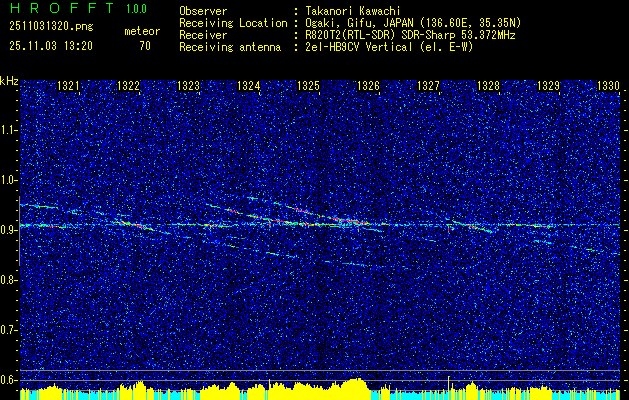Image resolution: width=629 pixels, height=400 pixels.
Task: Click the 0.7 kHz axis label
Action: [8, 330]
